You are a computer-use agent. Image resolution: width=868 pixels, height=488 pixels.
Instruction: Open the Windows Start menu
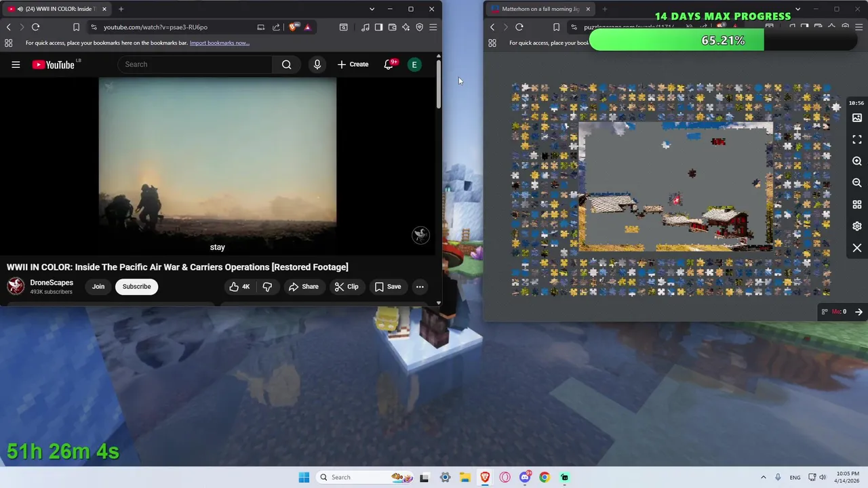click(304, 477)
